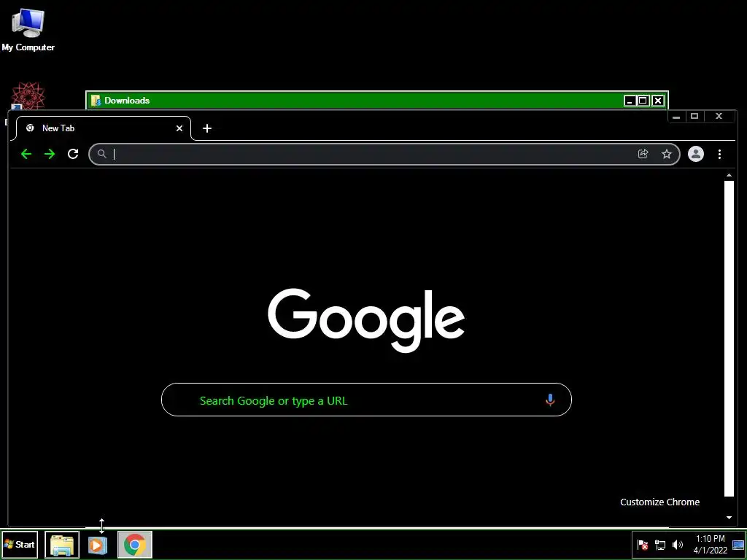The height and width of the screenshot is (560, 747).
Task: Click the Search Google or type a URL box
Action: coord(366,400)
